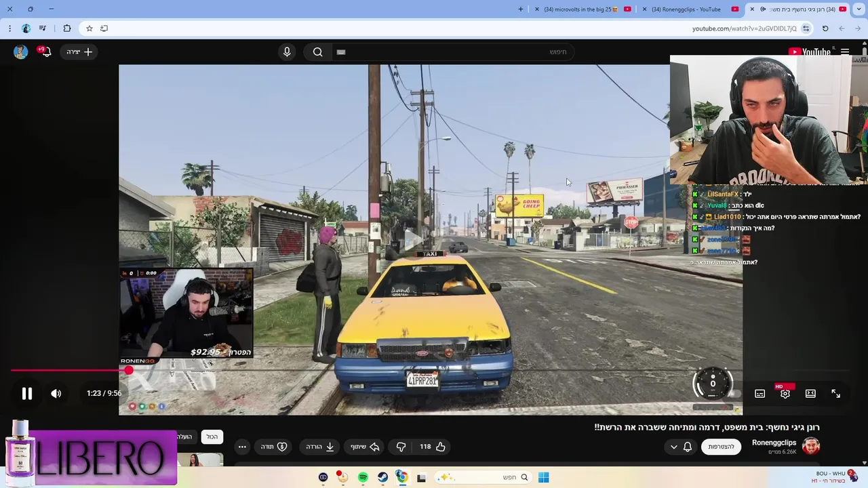Go back with browser back arrow
Viewport: 868px width, 488px height.
(858, 28)
